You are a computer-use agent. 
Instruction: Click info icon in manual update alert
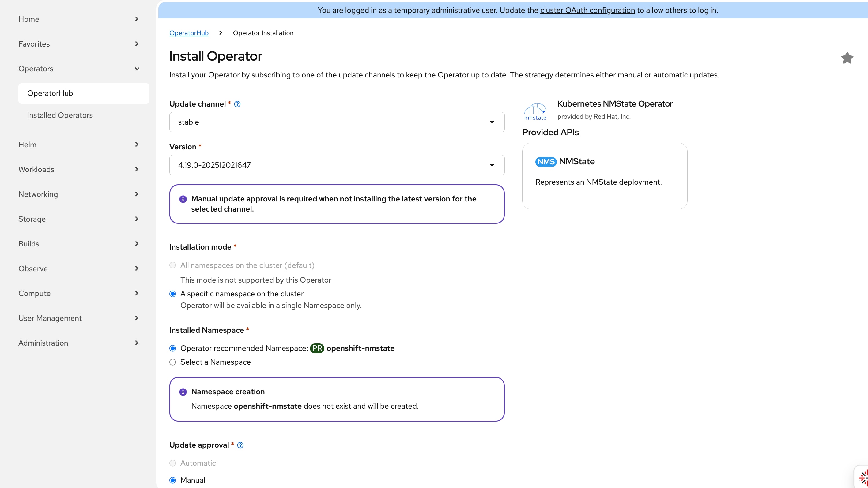tap(183, 199)
